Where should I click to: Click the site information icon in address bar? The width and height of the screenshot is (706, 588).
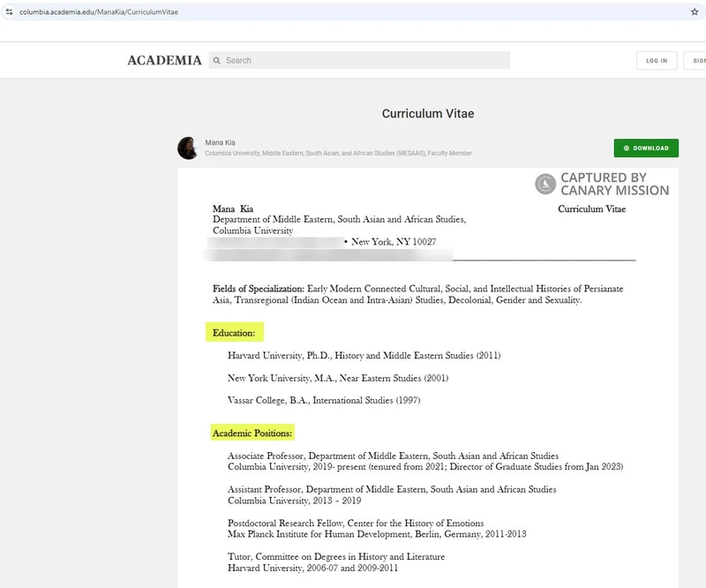(x=9, y=11)
